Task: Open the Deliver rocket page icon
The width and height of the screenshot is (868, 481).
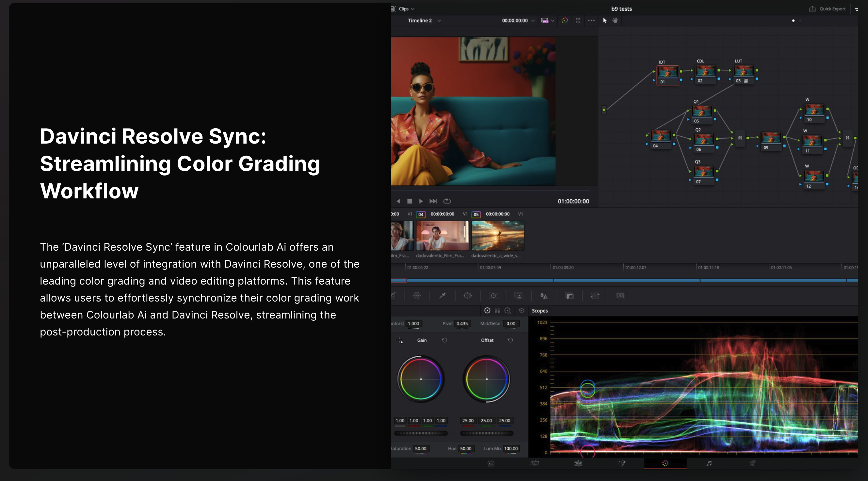Action: point(752,463)
